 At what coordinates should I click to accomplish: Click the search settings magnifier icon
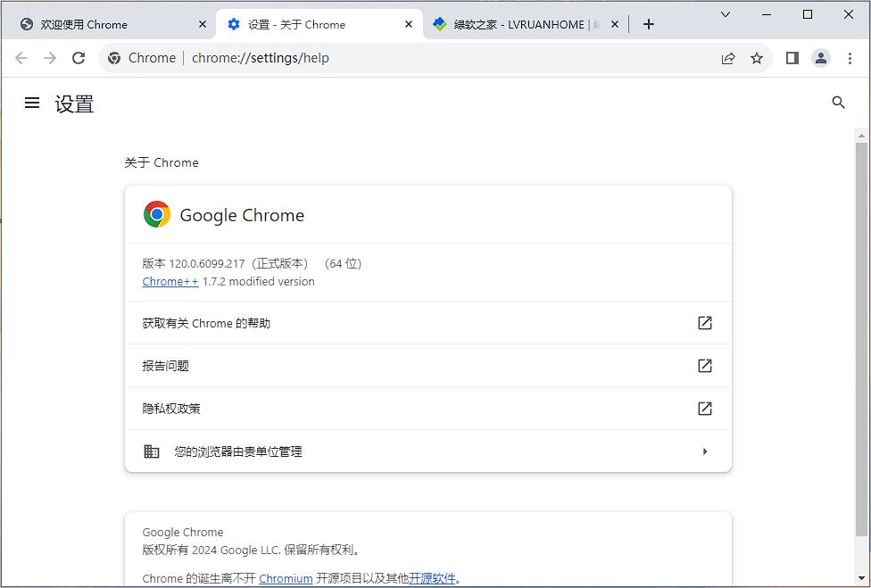838,103
